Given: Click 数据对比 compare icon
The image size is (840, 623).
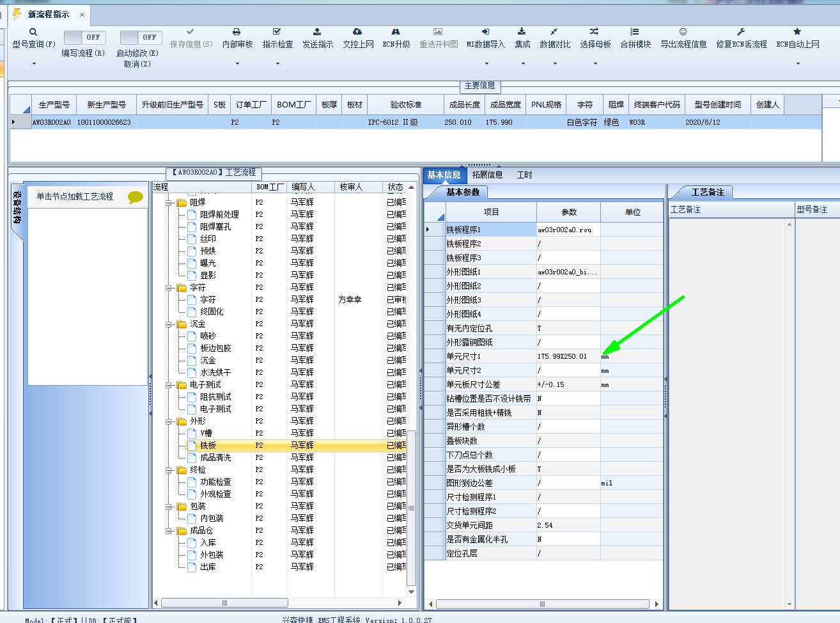Looking at the screenshot, I should (554, 31).
